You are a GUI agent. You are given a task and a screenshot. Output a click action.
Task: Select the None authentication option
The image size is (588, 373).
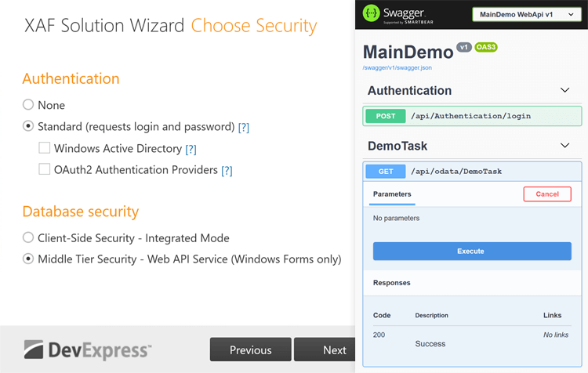28,105
